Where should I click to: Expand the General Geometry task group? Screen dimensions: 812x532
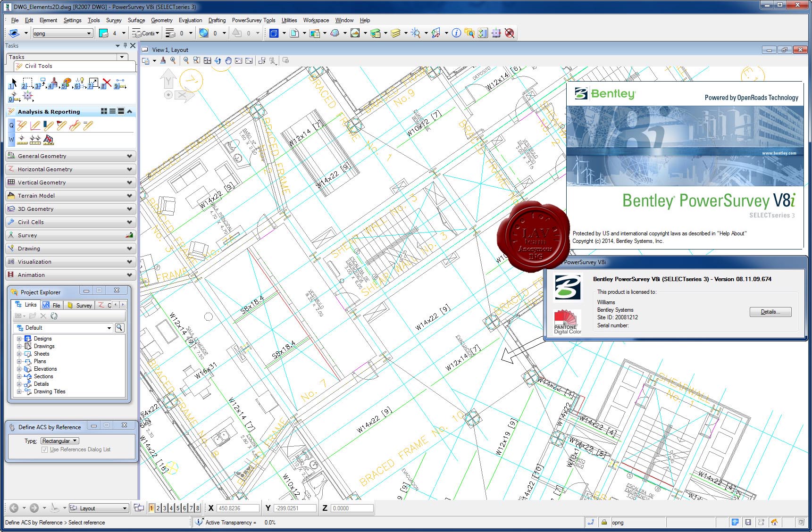pos(71,156)
